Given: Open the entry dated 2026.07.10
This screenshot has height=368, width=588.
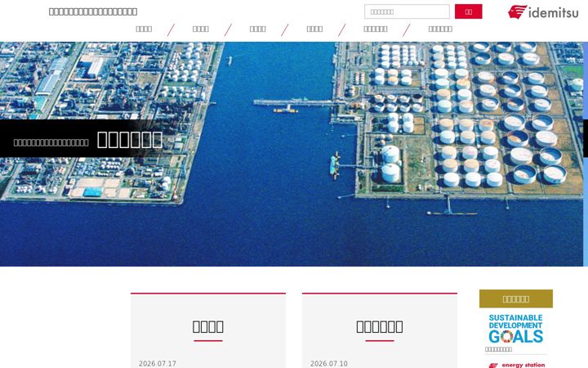Looking at the screenshot, I should coord(329,363).
